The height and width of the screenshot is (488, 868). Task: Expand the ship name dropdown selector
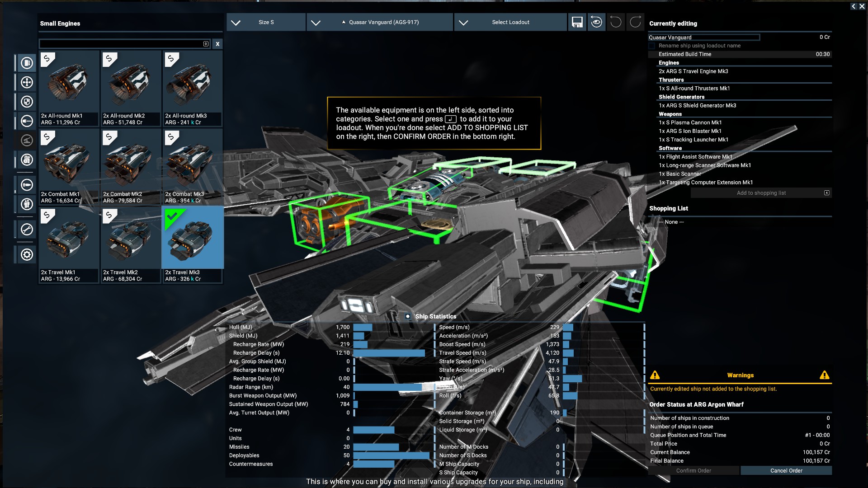point(316,23)
